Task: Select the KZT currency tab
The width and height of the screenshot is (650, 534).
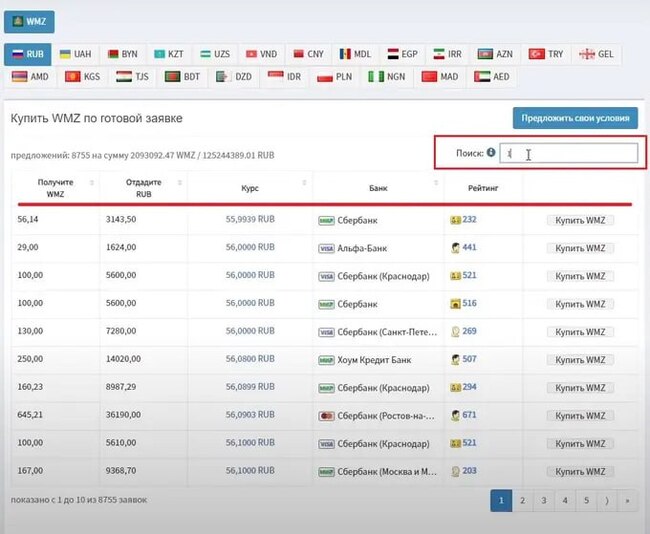Action: pos(169,53)
